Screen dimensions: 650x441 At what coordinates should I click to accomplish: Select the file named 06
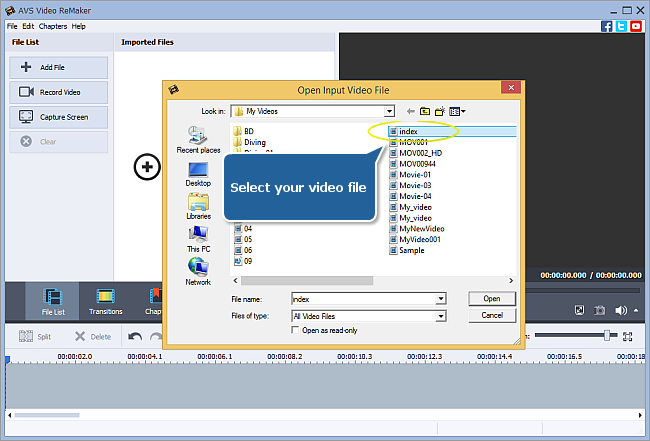tap(243, 250)
